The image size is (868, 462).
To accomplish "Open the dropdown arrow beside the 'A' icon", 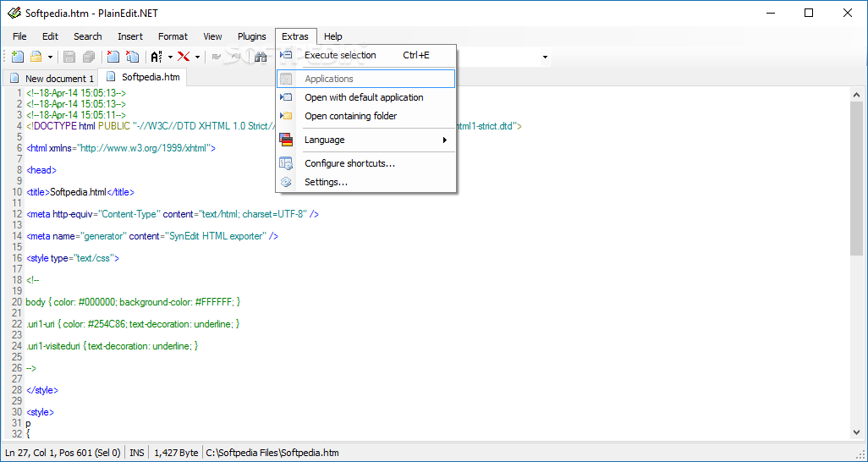I will 170,57.
